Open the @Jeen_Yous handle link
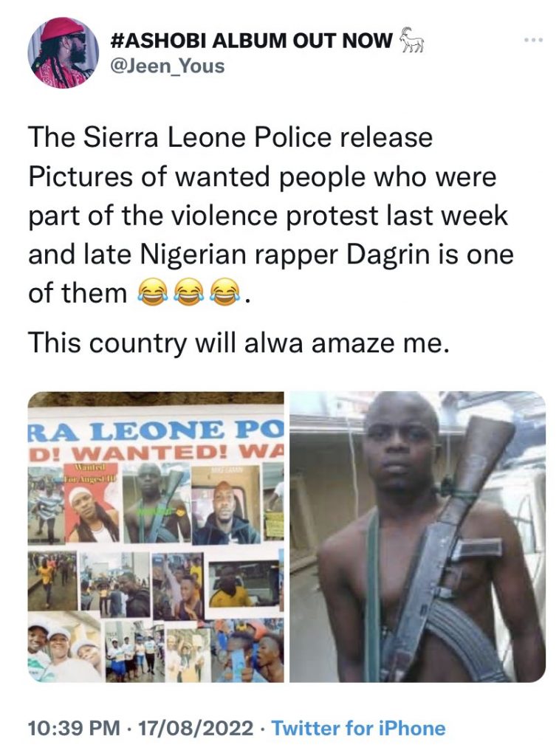Screen dimensions: 559x756 click(x=168, y=66)
